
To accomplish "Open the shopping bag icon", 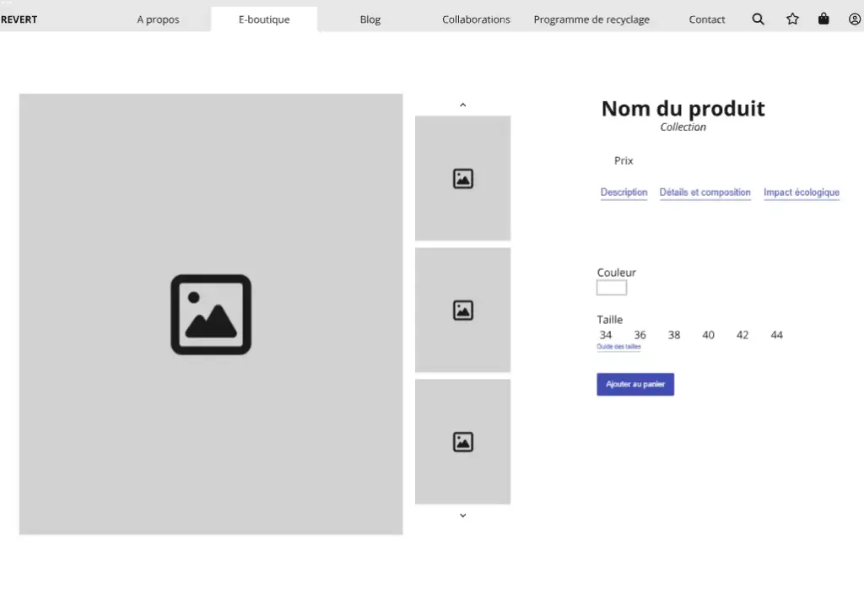I will 823,19.
